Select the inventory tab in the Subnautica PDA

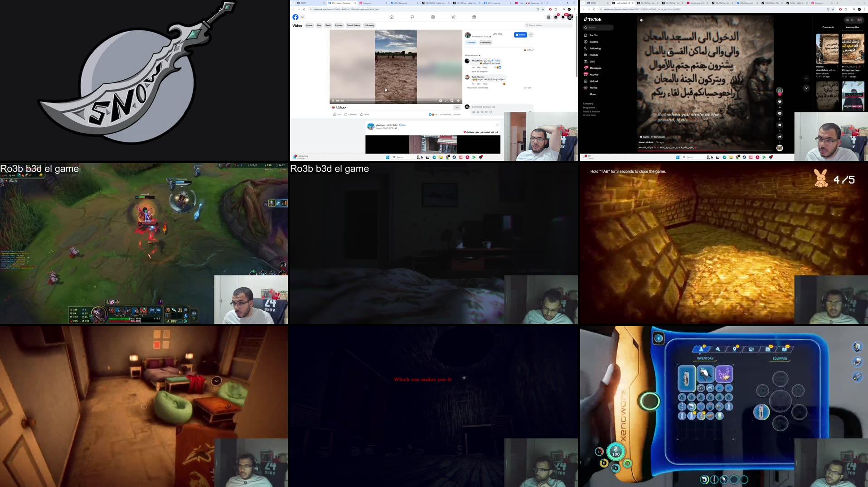coord(701,349)
